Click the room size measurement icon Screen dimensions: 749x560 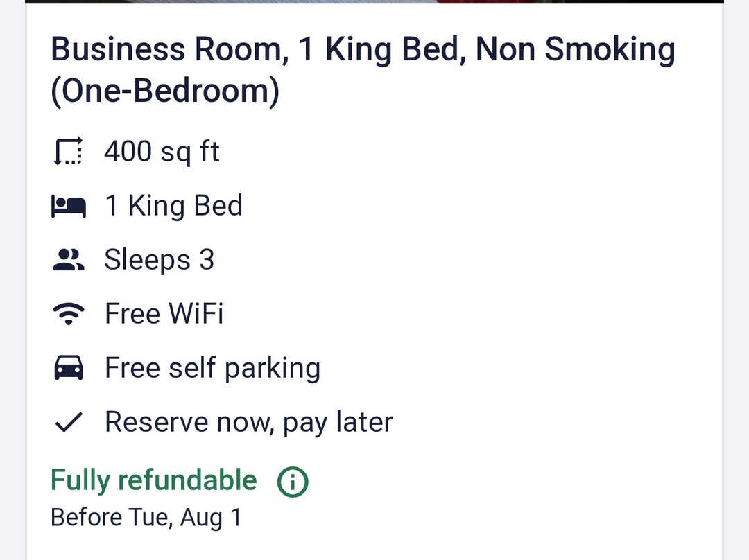tap(67, 151)
